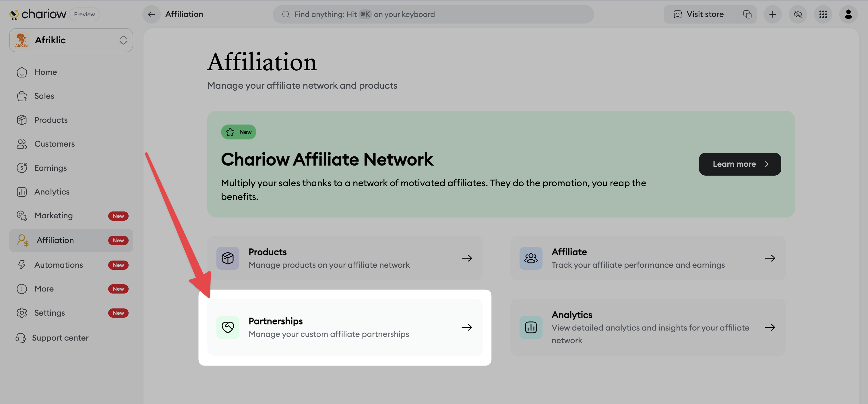Image resolution: width=868 pixels, height=404 pixels.
Task: Open the Affiliate card arrow
Action: [x=770, y=258]
